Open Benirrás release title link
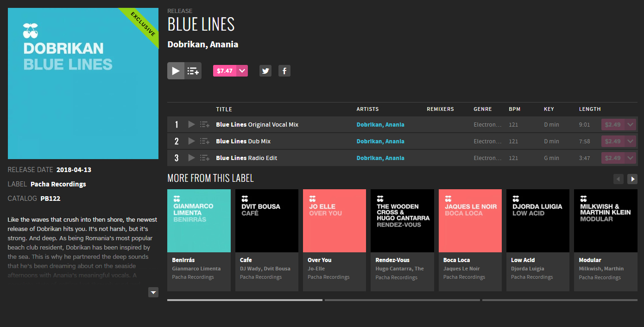The height and width of the screenshot is (327, 644). point(183,260)
